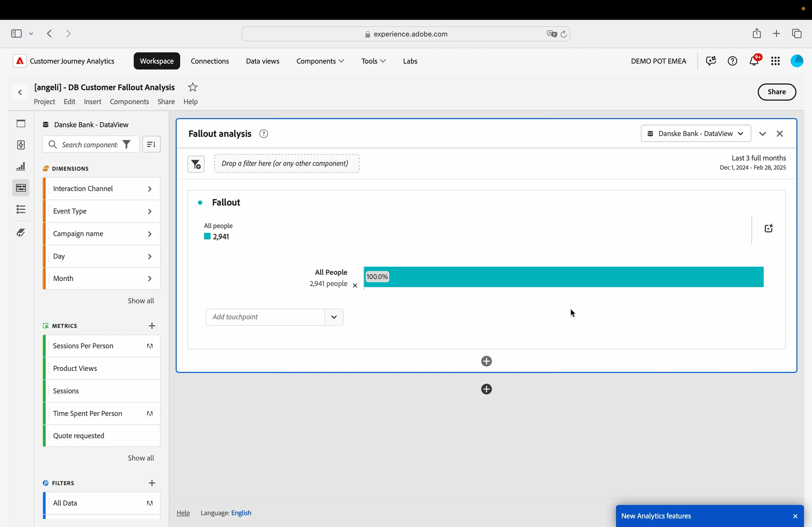812x527 pixels.
Task: Add new filter with plus icon
Action: 152,483
